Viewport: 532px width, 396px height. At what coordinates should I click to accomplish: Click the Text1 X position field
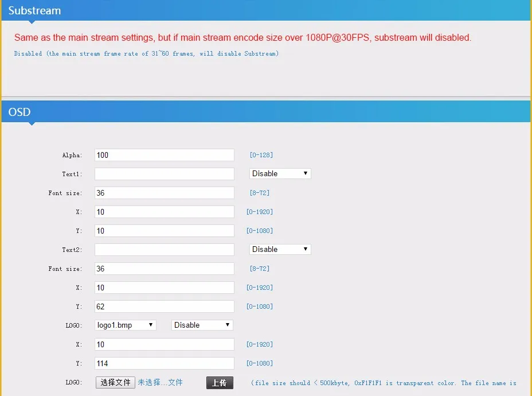click(164, 212)
